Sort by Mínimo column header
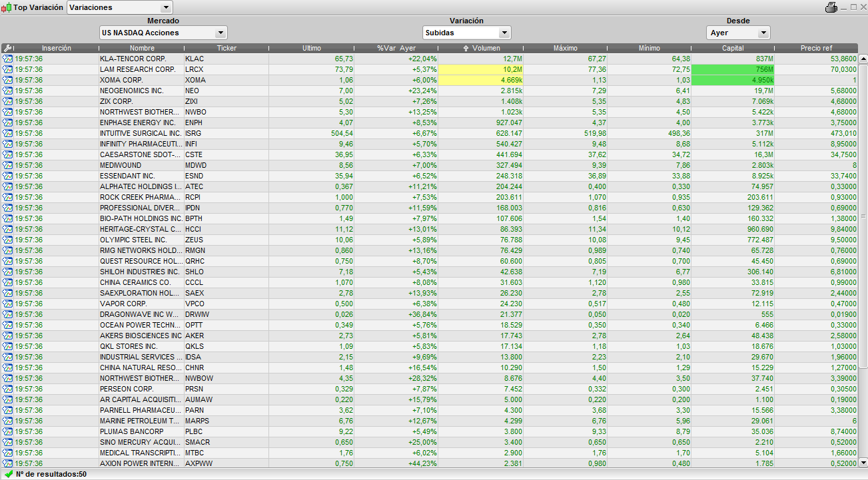Image resolution: width=868 pixels, height=480 pixels. coord(650,48)
